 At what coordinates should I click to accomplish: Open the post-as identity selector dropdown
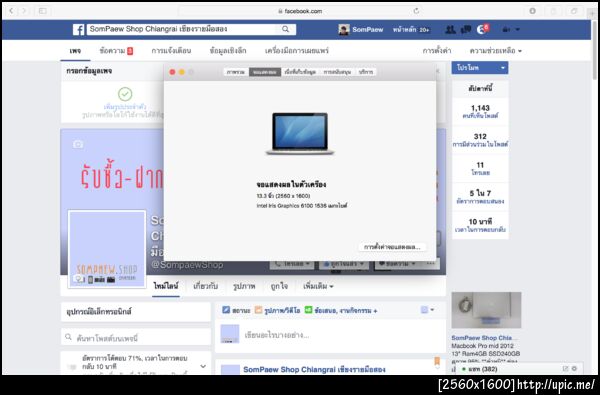pyautogui.click(x=427, y=310)
